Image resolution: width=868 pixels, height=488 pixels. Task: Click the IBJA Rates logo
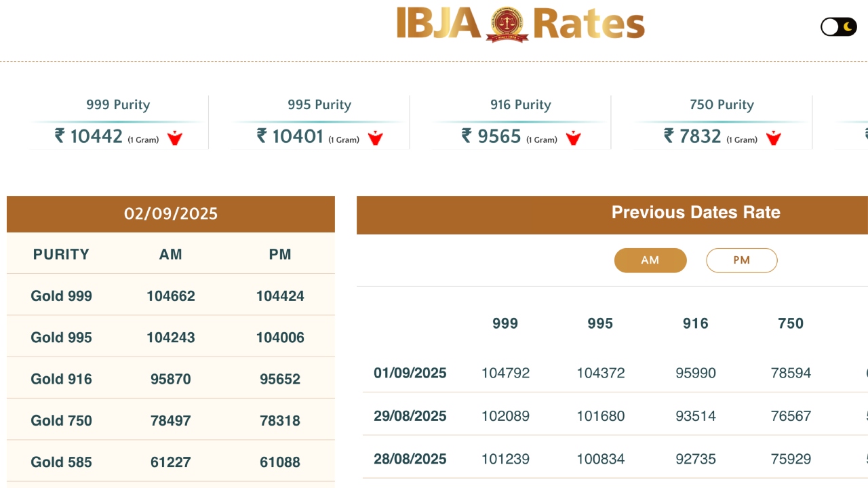pos(520,24)
